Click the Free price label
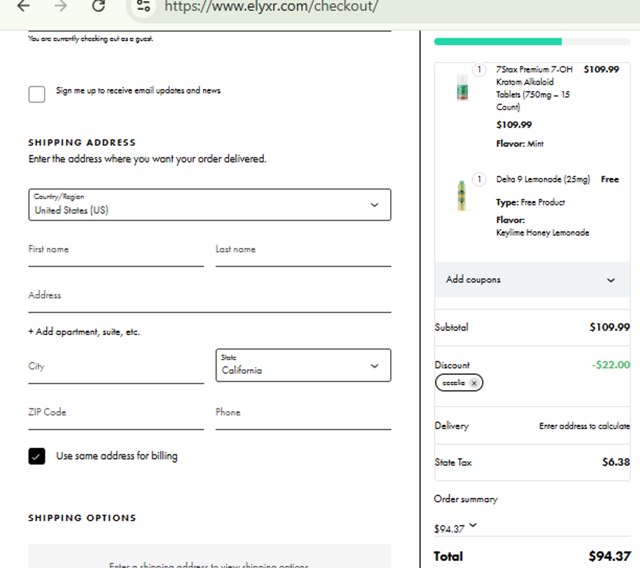Image resolution: width=640 pixels, height=568 pixels. tap(610, 179)
